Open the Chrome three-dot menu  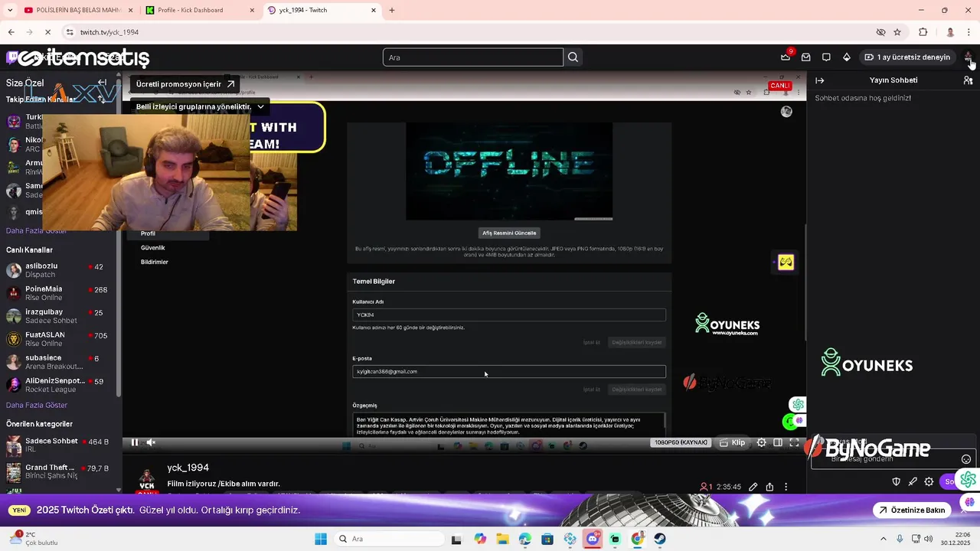tap(969, 32)
